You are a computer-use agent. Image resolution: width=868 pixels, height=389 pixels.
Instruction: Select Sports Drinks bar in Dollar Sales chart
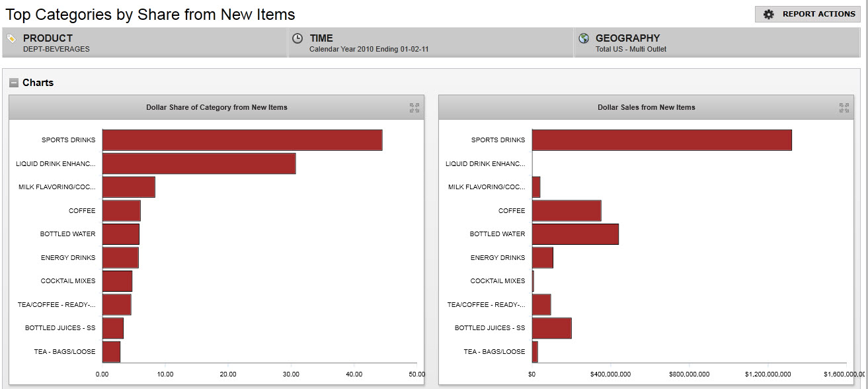coord(661,140)
